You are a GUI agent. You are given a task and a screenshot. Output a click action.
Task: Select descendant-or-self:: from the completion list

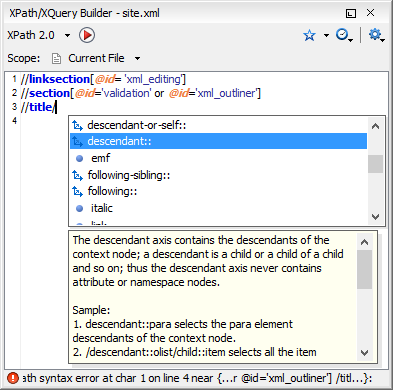tap(218, 125)
